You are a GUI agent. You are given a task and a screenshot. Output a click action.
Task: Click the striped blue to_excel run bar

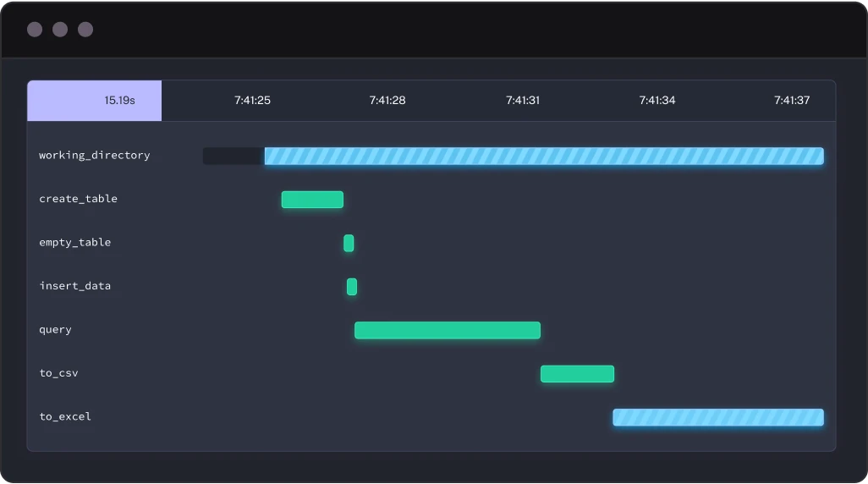(718, 417)
